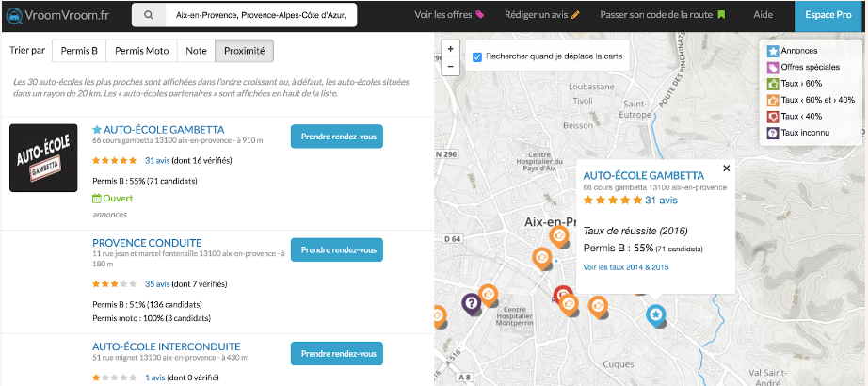Open AUTO-ÉCOLE INTERCONDUITE listing title
The height and width of the screenshot is (386, 868).
tap(166, 346)
